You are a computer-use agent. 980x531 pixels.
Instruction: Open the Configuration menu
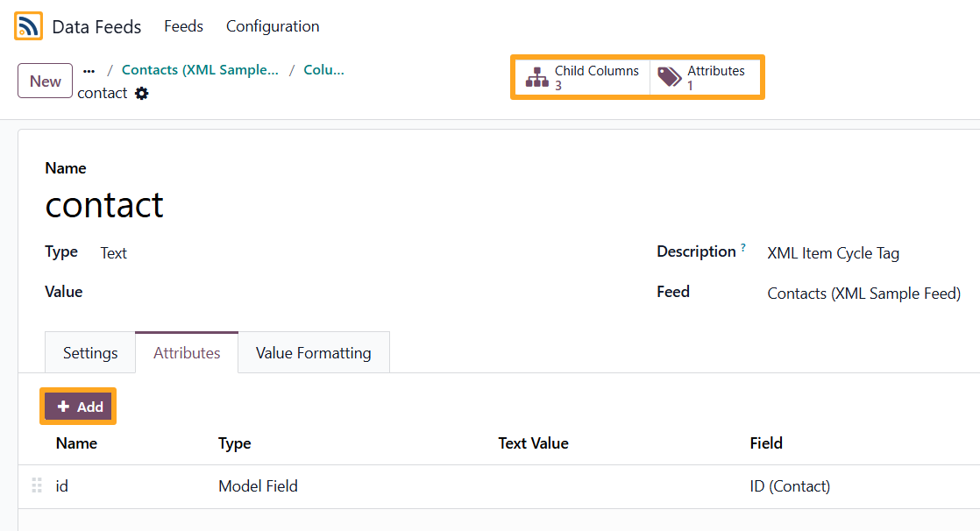(273, 26)
